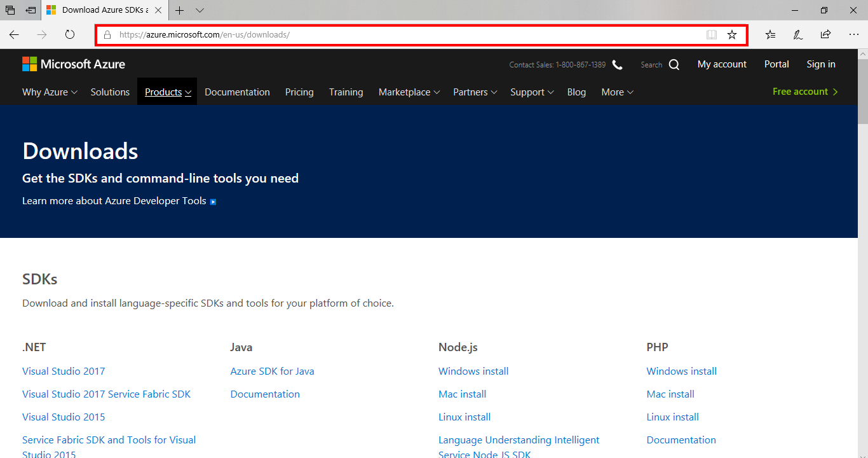Viewport: 868px width, 458px height.
Task: Open the Solutions nav item
Action: [x=110, y=92]
